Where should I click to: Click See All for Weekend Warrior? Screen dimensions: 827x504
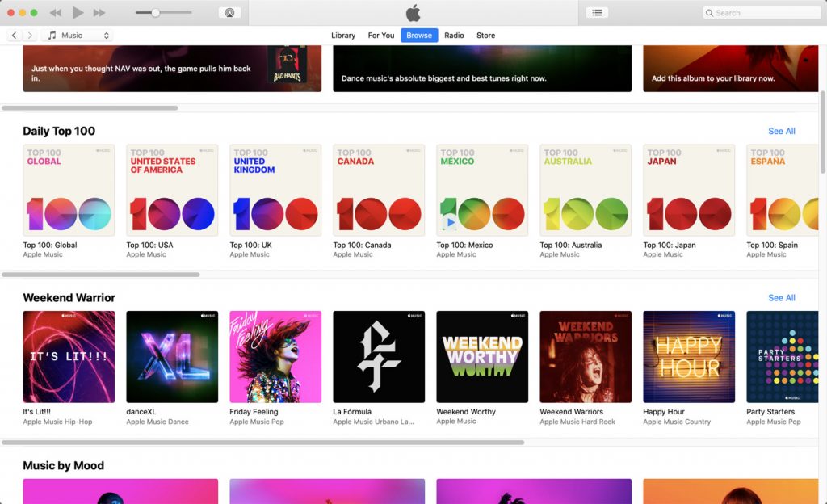pyautogui.click(x=782, y=298)
